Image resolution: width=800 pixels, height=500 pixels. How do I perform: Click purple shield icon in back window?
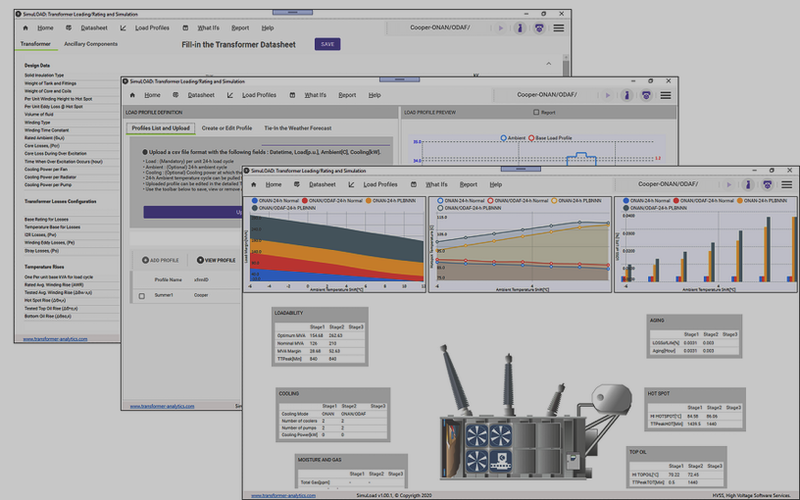pos(539,28)
